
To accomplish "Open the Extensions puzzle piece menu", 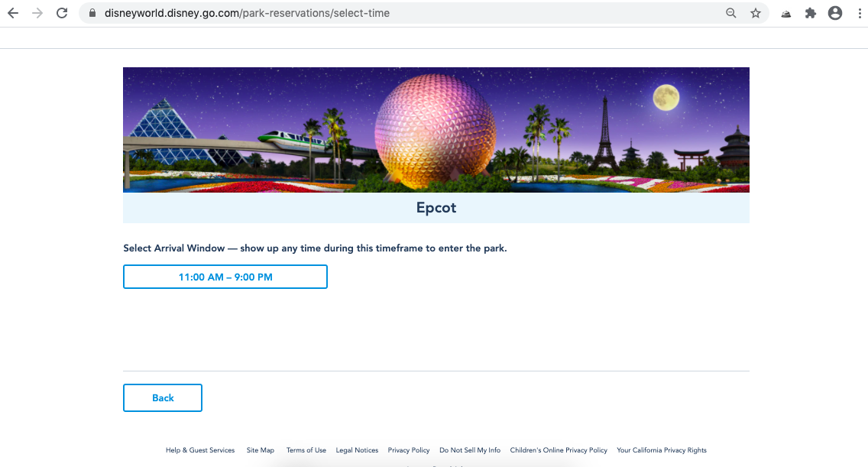I will (811, 13).
